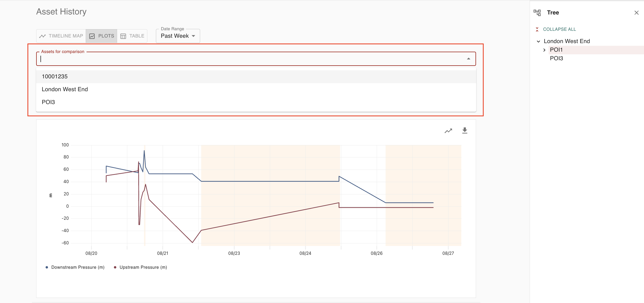Image resolution: width=644 pixels, height=303 pixels.
Task: Click the Tree hierarchy icon
Action: [x=537, y=13]
